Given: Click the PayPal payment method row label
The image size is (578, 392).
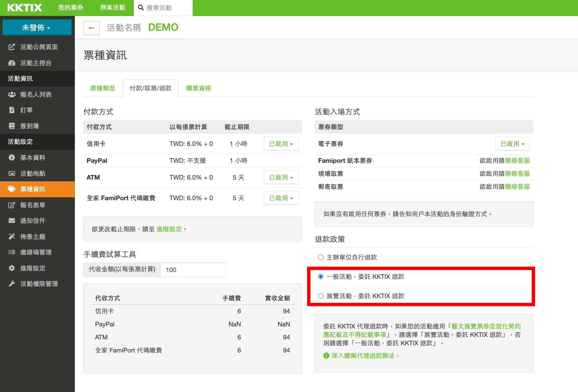Looking at the screenshot, I should coord(97,161).
